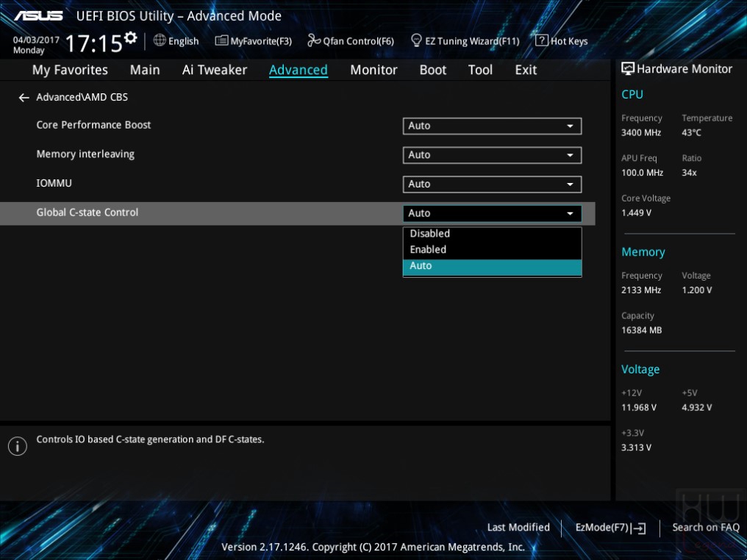The height and width of the screenshot is (560, 747).
Task: Click Last Modified in the footer
Action: [518, 528]
